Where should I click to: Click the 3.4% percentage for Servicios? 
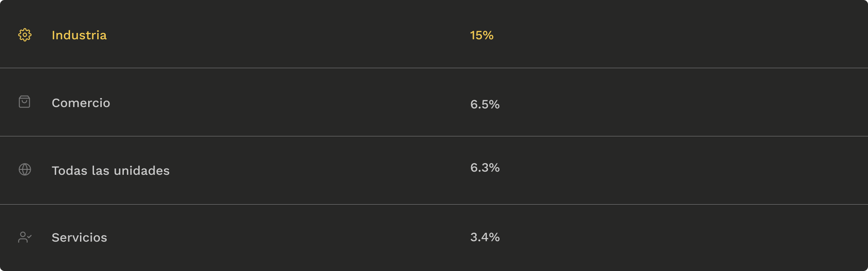485,237
